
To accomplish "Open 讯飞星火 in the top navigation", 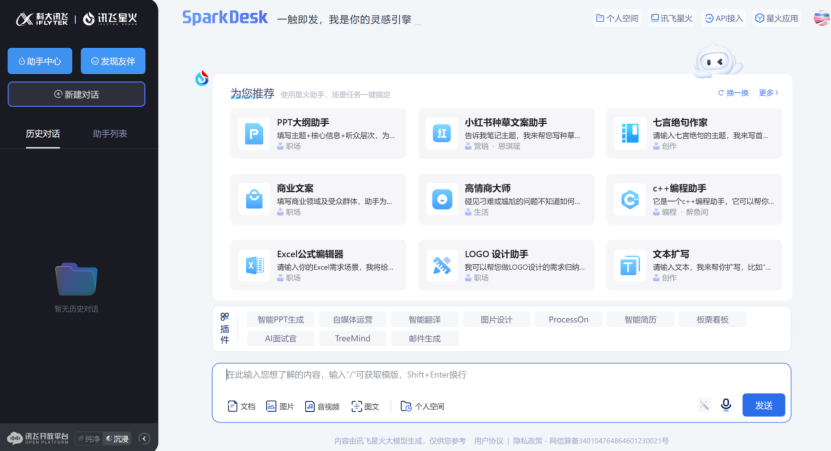I will 671,18.
